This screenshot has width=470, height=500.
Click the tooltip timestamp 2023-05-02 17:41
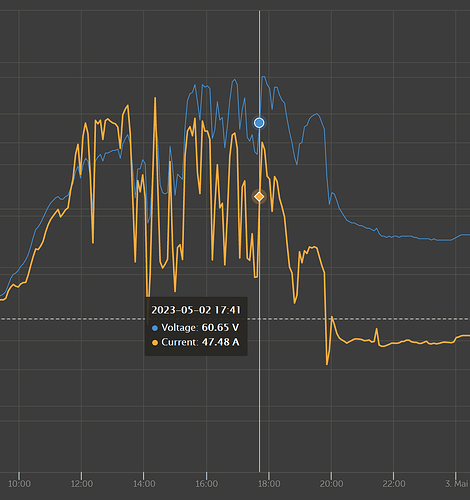pos(196,310)
